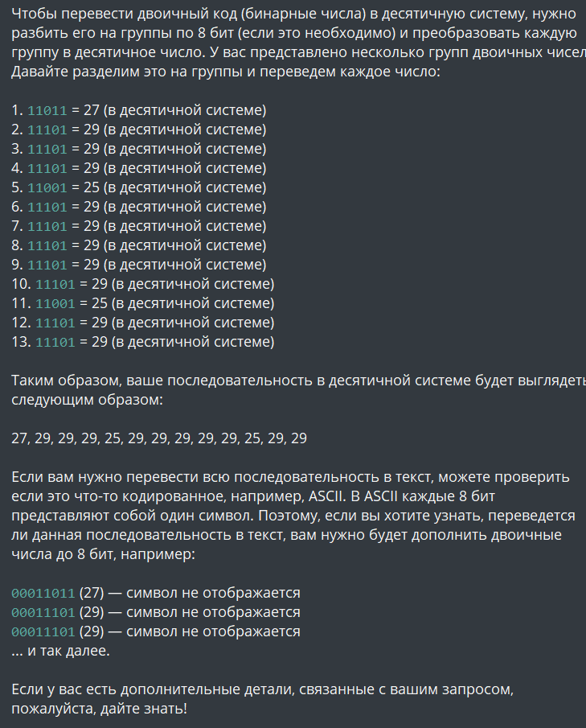Click the last 00011101 (29) line
Screen dimensions: 586x728
tap(156, 631)
